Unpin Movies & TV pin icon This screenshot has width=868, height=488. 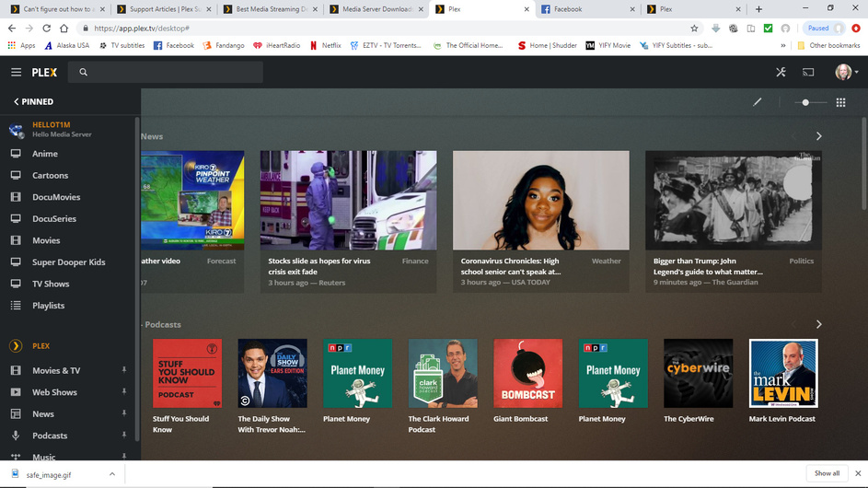pos(123,370)
